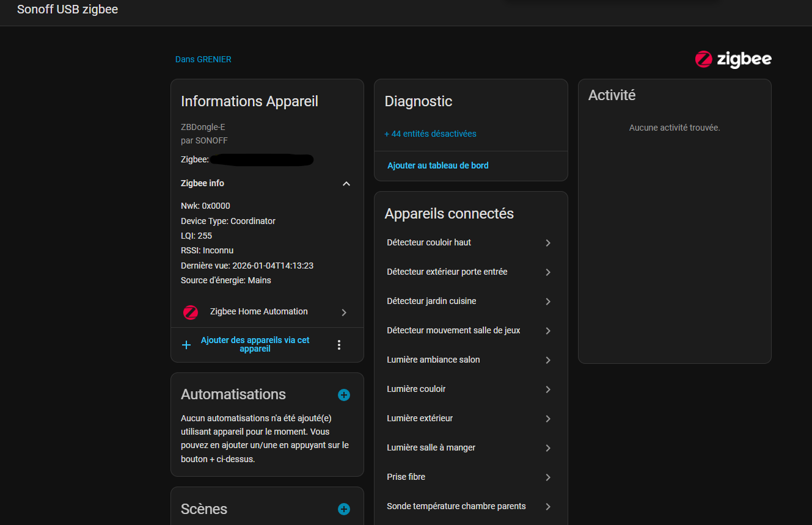Click plus icon left of Ajouter des appareils
Viewport: 812px width, 525px height.
pos(187,345)
